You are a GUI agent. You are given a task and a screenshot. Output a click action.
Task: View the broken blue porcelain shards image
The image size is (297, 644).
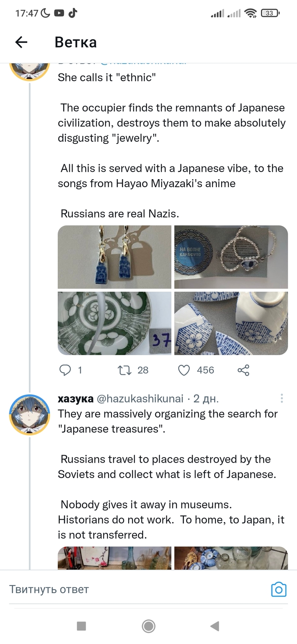click(231, 323)
